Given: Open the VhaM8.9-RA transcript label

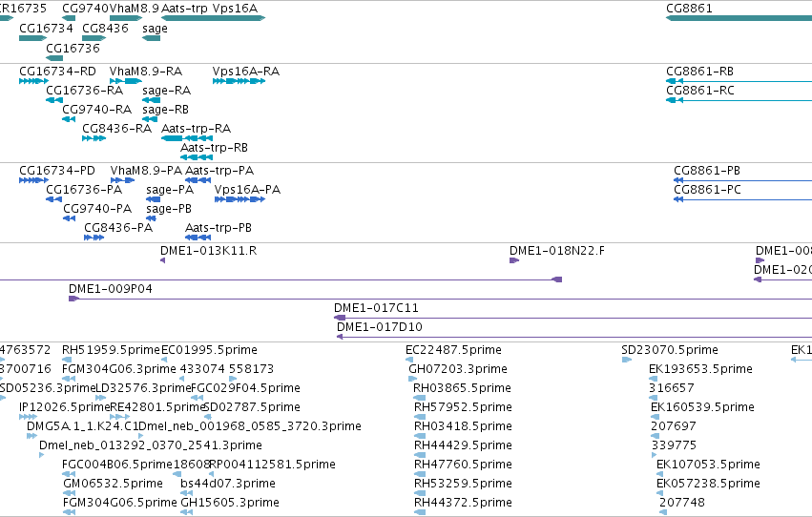Looking at the screenshot, I should 146,71.
